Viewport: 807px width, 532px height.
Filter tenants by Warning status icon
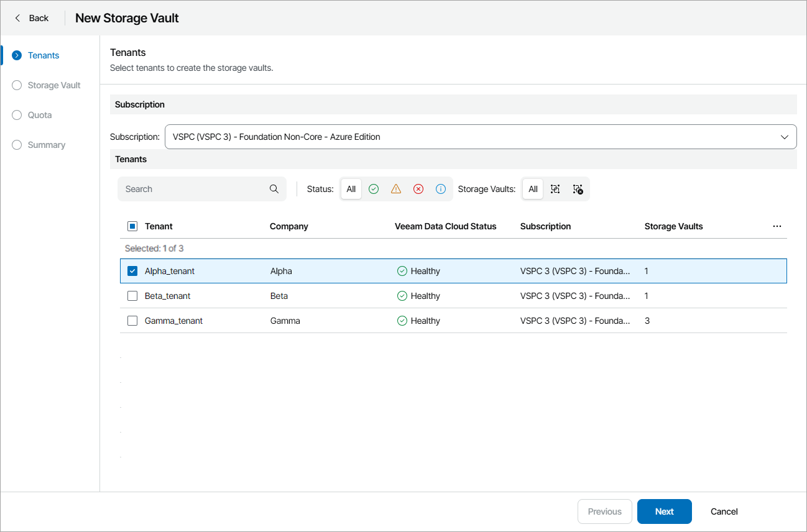click(396, 189)
